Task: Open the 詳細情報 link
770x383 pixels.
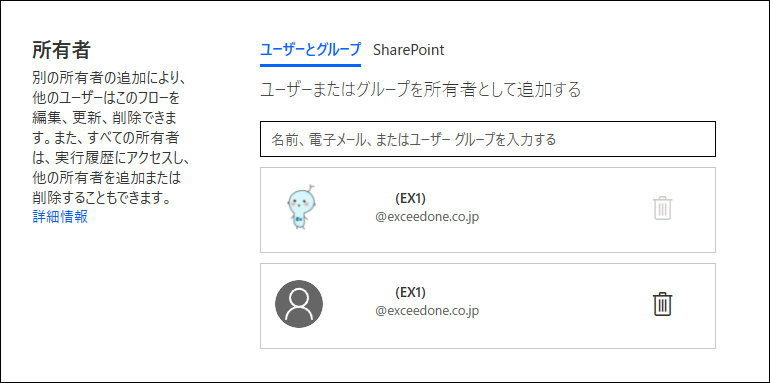Action: pos(60,217)
